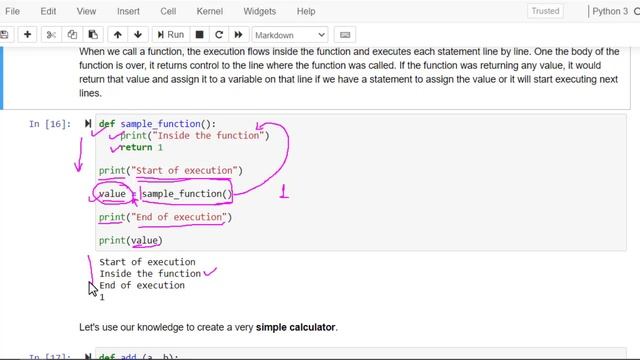The height and width of the screenshot is (360, 640).
Task: Open the Widgets menu
Action: pyautogui.click(x=260, y=11)
